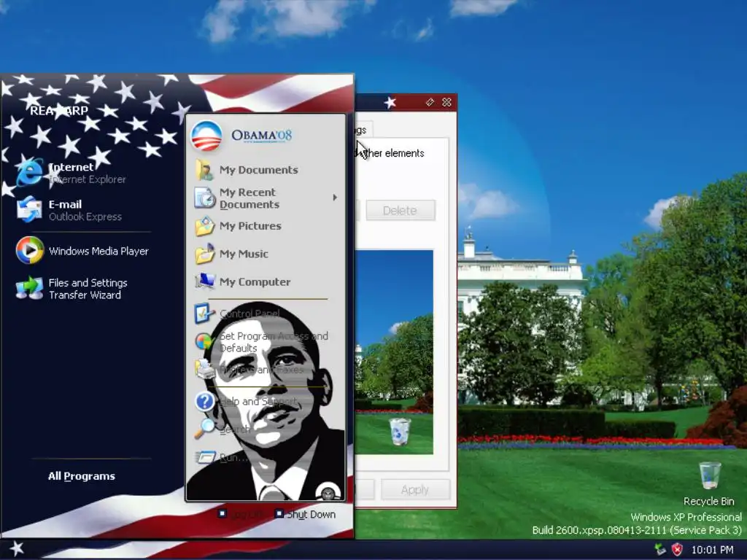The image size is (747, 560).
Task: Click the 10:01 PM clock
Action: [x=712, y=550]
